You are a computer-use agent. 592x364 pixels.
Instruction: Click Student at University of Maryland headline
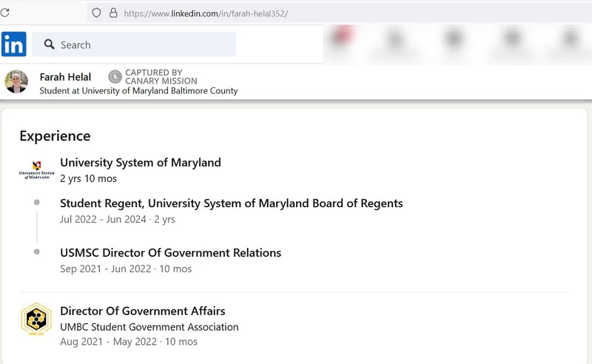pos(138,91)
